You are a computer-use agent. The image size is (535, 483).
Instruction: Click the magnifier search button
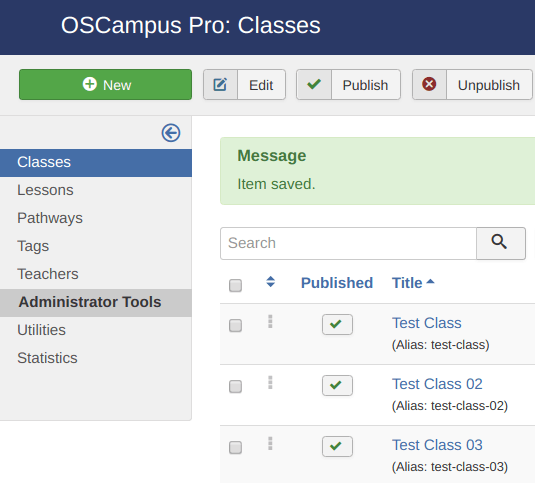click(501, 244)
